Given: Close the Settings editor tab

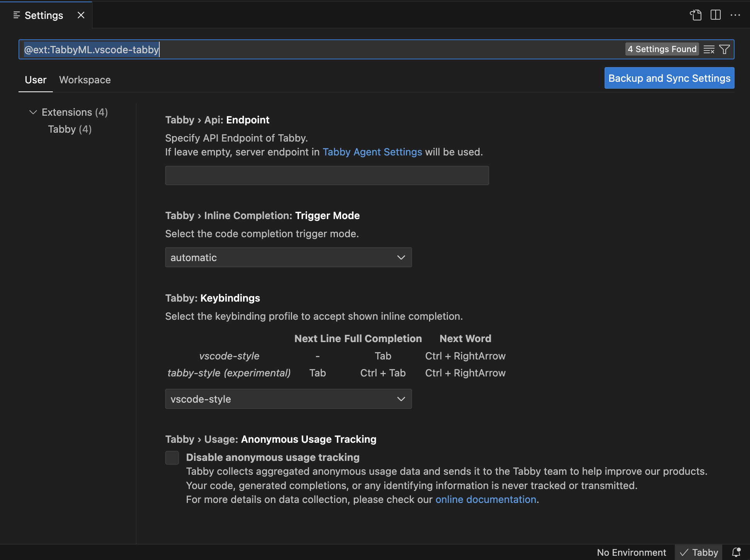Looking at the screenshot, I should coord(81,15).
